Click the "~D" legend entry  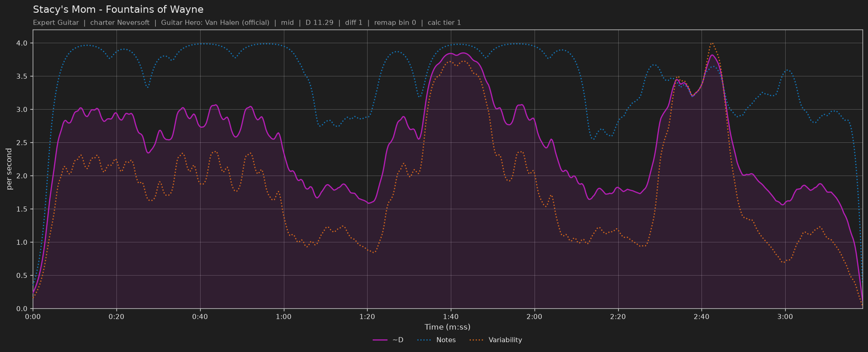(x=388, y=340)
